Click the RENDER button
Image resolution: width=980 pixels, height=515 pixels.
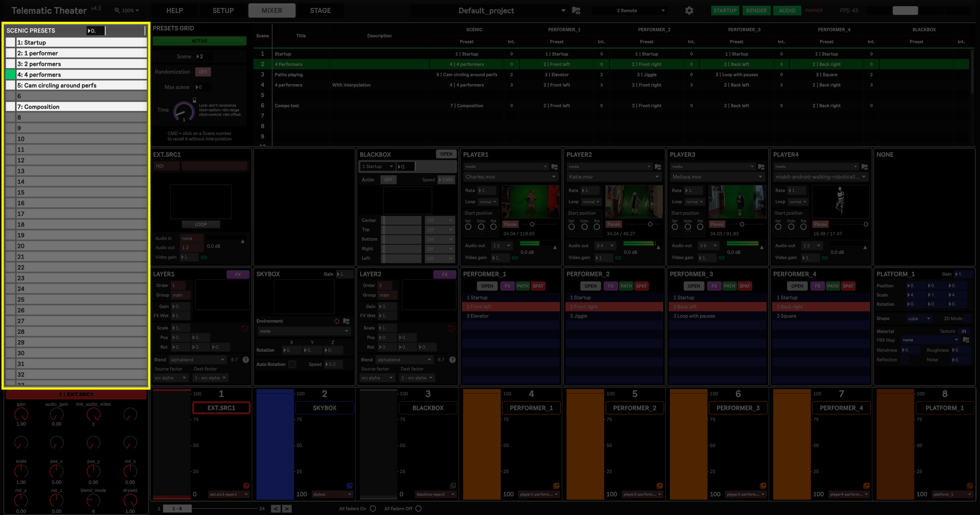pos(756,11)
